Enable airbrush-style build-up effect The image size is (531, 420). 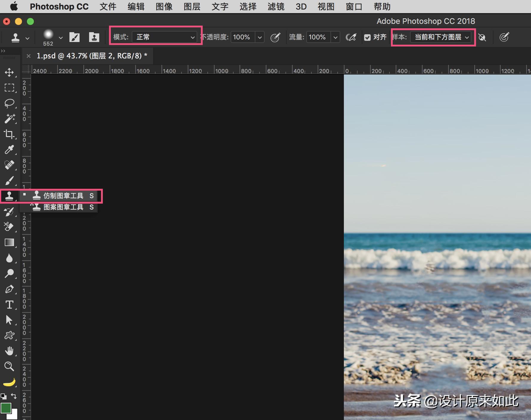point(351,38)
